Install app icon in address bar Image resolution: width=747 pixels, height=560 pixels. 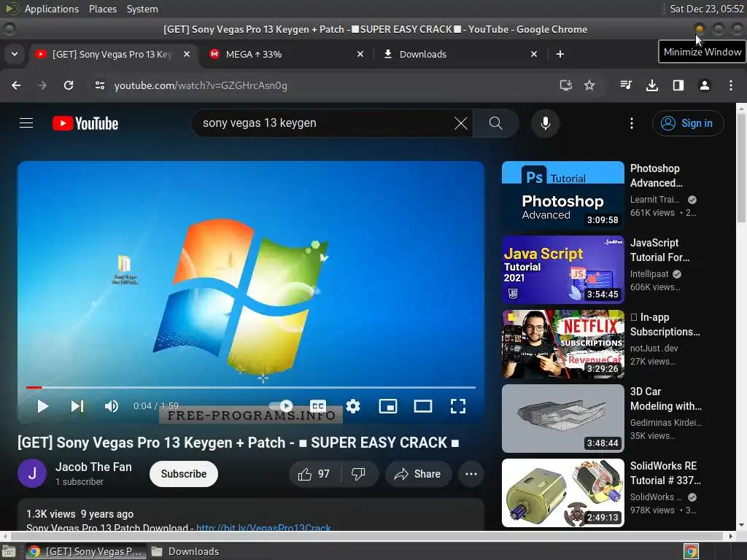point(566,86)
